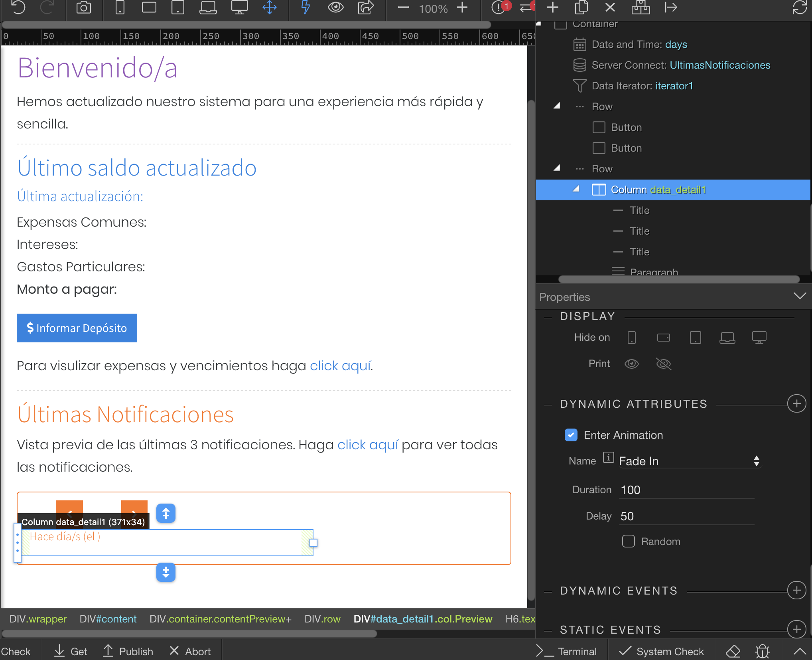The width and height of the screenshot is (812, 660).
Task: Open the Terminal panel
Action: [x=566, y=651]
